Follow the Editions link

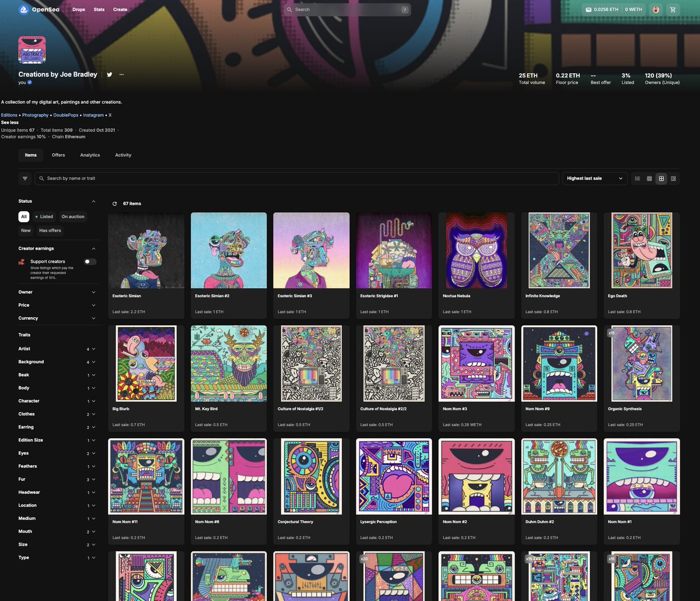point(9,115)
